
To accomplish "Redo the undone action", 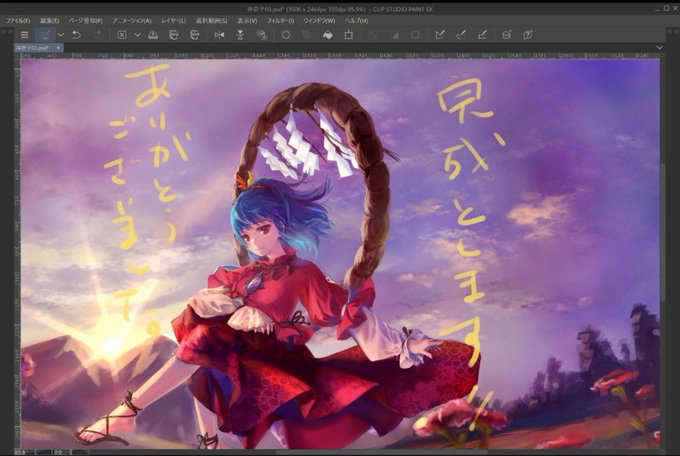I will point(97,35).
